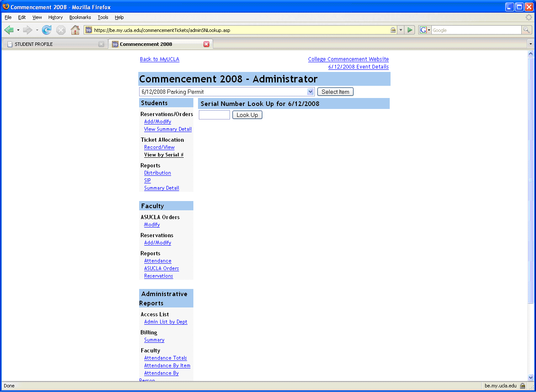Go to the Home page icon

coord(75,30)
